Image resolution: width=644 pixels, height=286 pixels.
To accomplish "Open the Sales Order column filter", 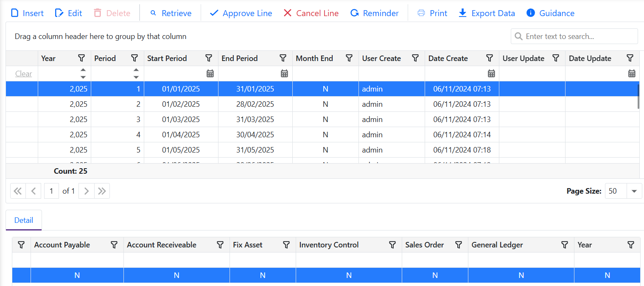I will click(x=459, y=244).
